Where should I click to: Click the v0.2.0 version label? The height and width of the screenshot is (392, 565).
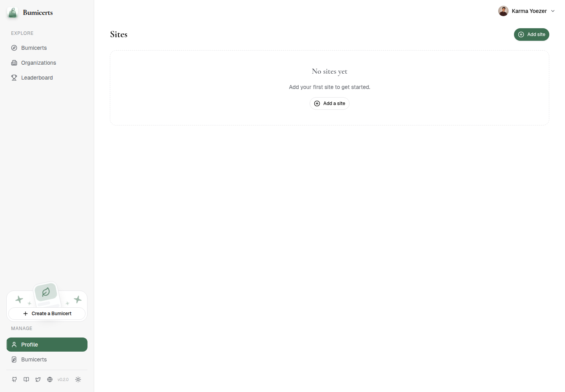click(x=63, y=379)
